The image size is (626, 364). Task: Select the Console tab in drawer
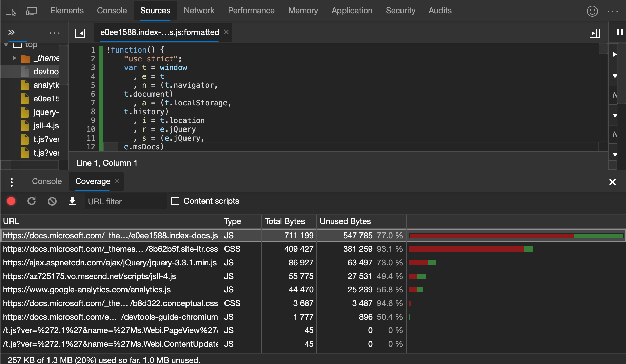(x=47, y=181)
